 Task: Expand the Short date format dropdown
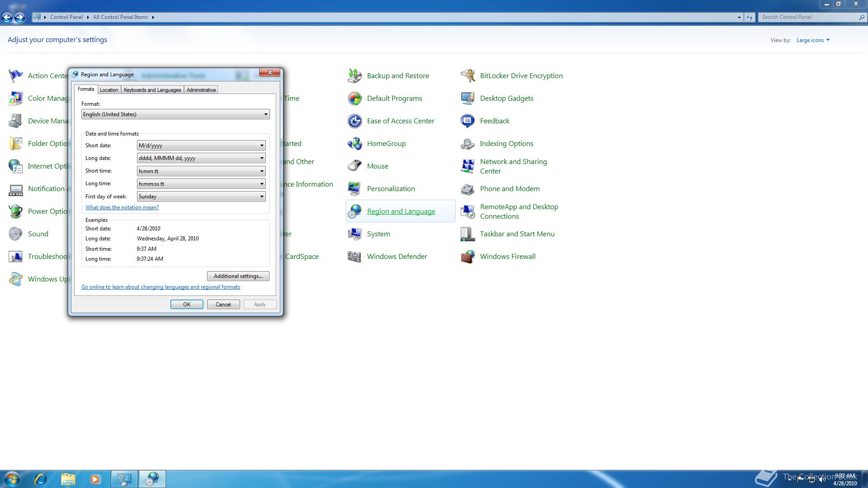pyautogui.click(x=201, y=145)
